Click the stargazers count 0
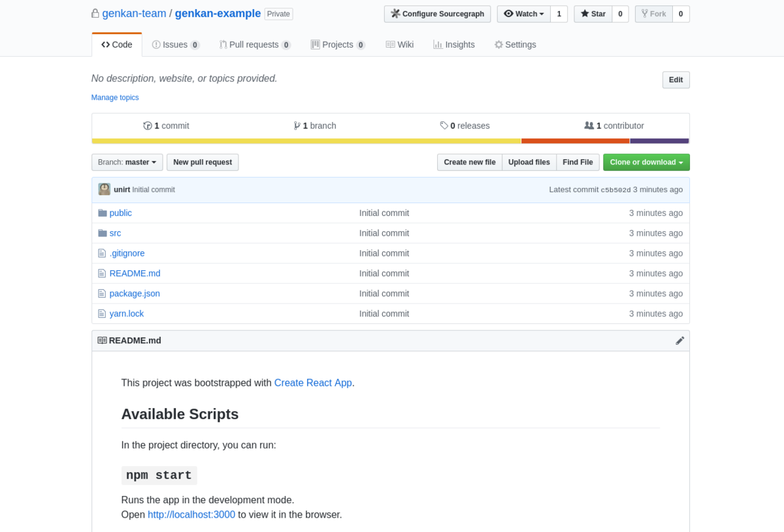 [x=620, y=14]
